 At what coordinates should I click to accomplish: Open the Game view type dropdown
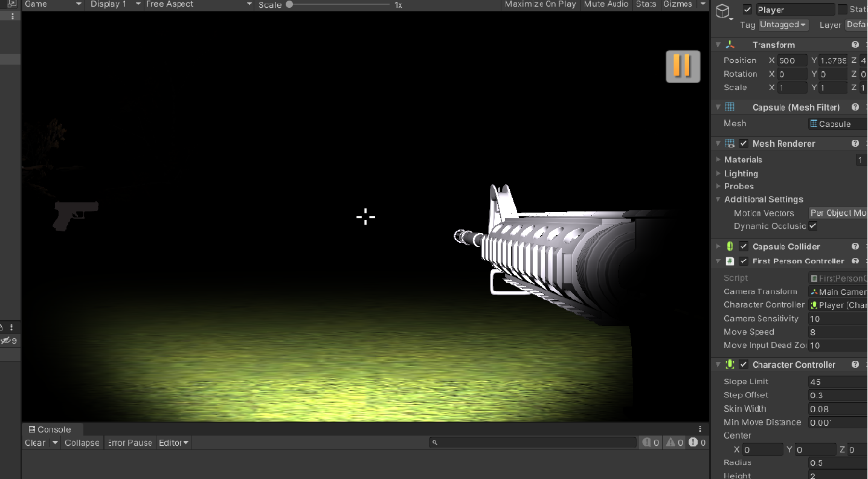coord(53,4)
